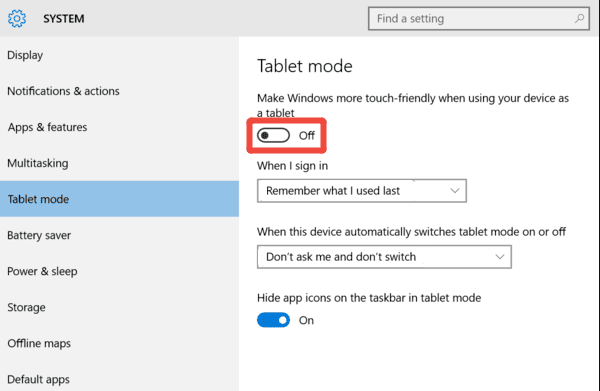
Task: Click the Settings gear icon
Action: pos(17,18)
